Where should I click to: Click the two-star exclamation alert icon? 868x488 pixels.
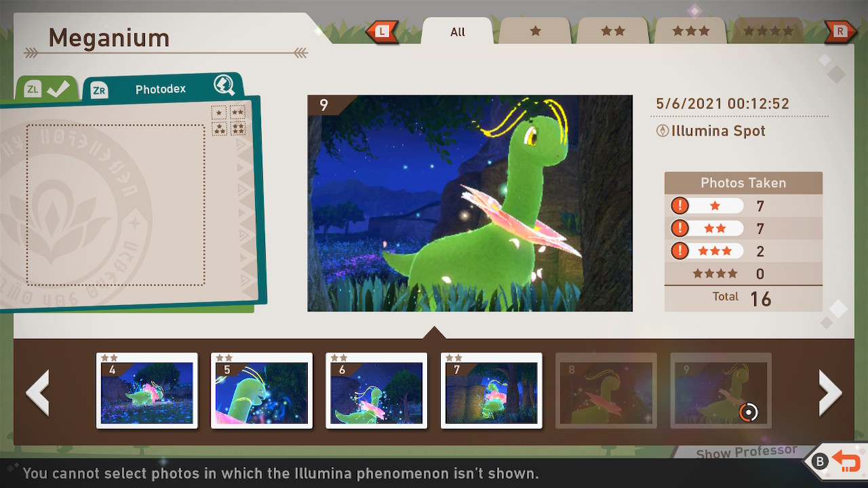pyautogui.click(x=679, y=228)
